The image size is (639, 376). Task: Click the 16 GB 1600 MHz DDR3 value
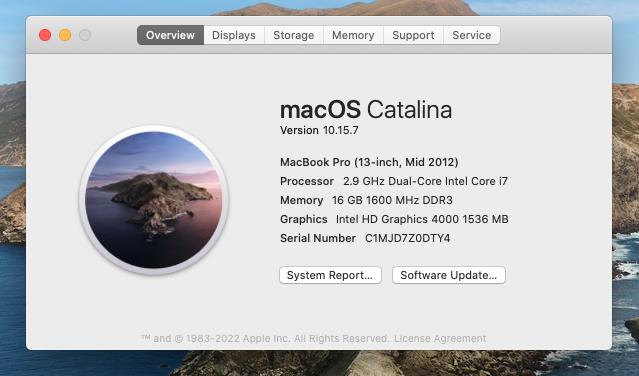click(x=392, y=200)
